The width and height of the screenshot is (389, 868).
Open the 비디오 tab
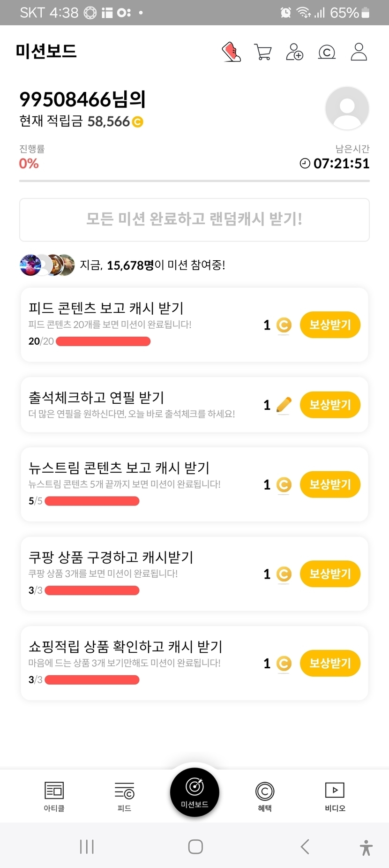pos(335,796)
